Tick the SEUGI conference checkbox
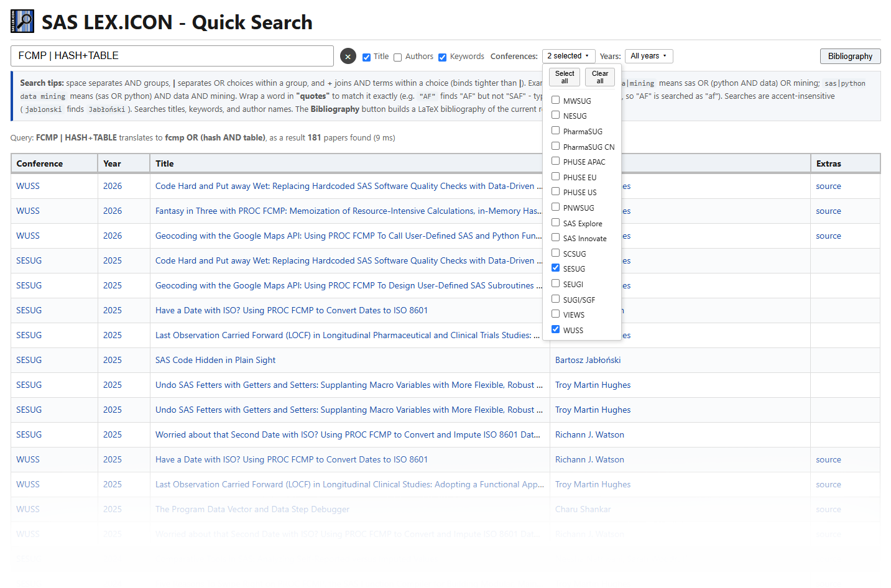 coord(556,283)
